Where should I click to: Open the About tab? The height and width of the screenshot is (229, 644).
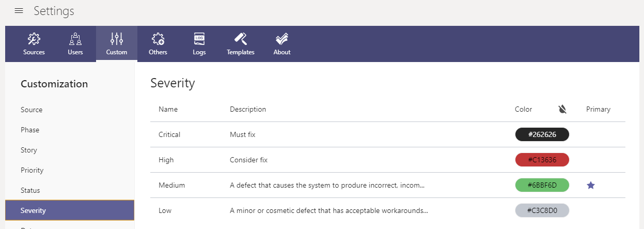pos(282,44)
